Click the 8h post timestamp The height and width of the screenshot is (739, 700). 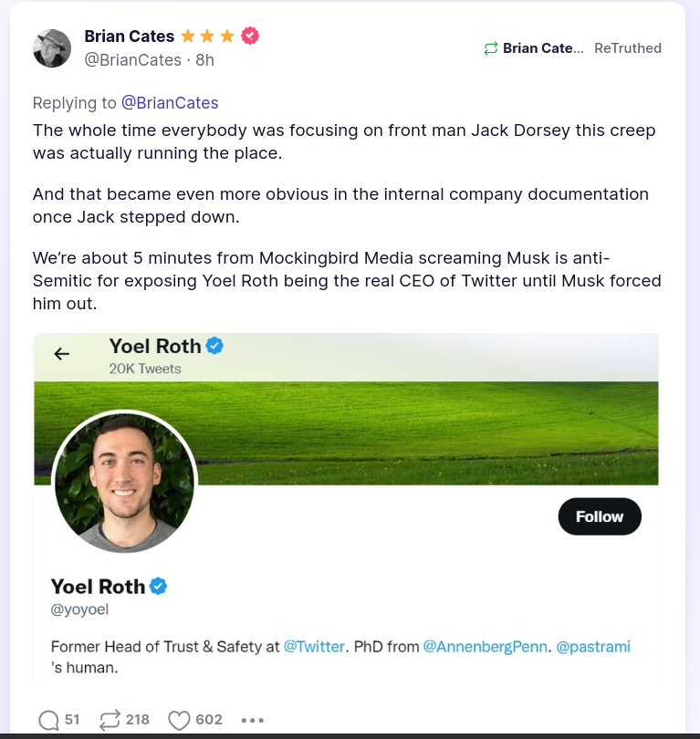[x=205, y=60]
